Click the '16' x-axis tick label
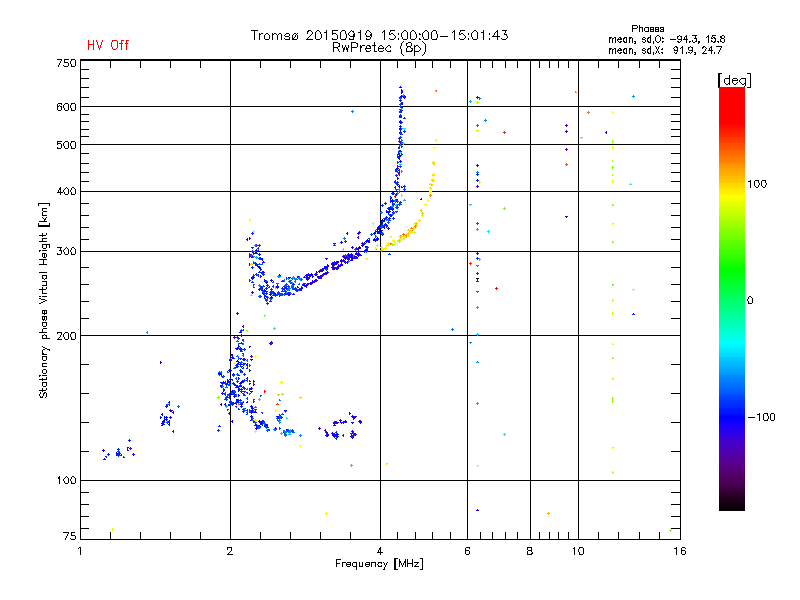 point(680,551)
